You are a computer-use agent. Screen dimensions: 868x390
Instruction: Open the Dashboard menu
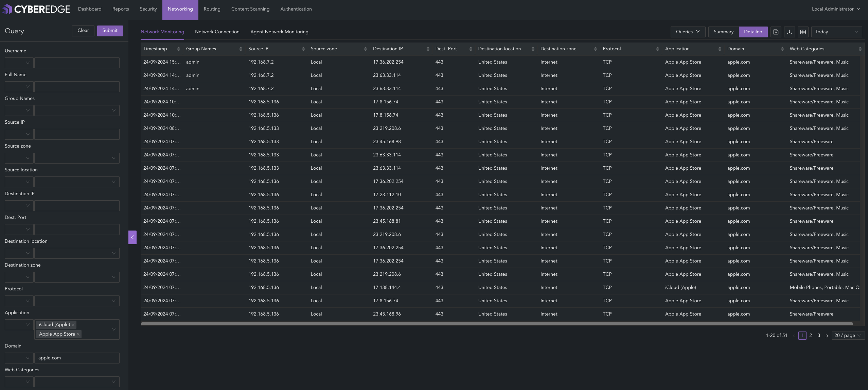click(90, 9)
